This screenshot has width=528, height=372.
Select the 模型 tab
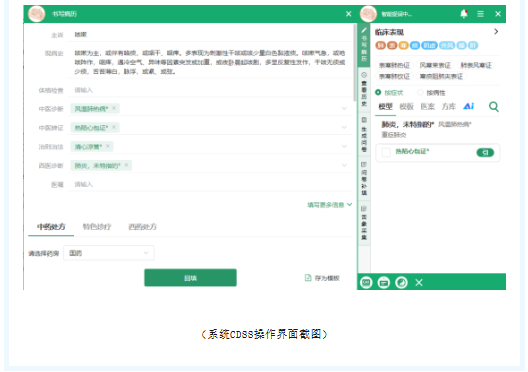pyautogui.click(x=385, y=107)
